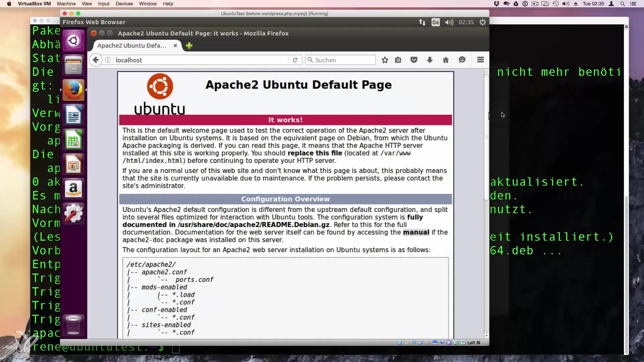This screenshot has width=644, height=362.
Task: Open Spotlight search in menu bar
Action: 623,4
